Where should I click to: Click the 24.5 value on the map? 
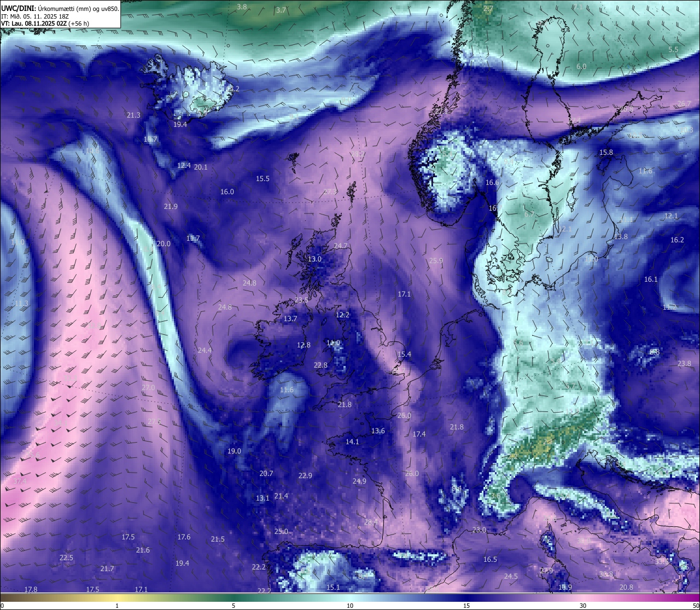tap(511, 576)
